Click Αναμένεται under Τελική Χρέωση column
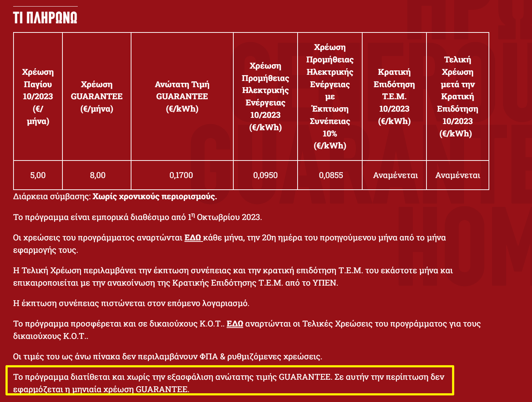This screenshot has width=532, height=402. [458, 175]
